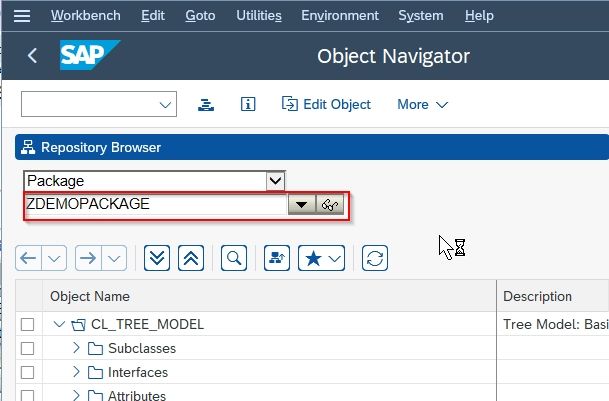Collapse all nodes with double up chevron
The width and height of the screenshot is (609, 401).
coord(191,258)
